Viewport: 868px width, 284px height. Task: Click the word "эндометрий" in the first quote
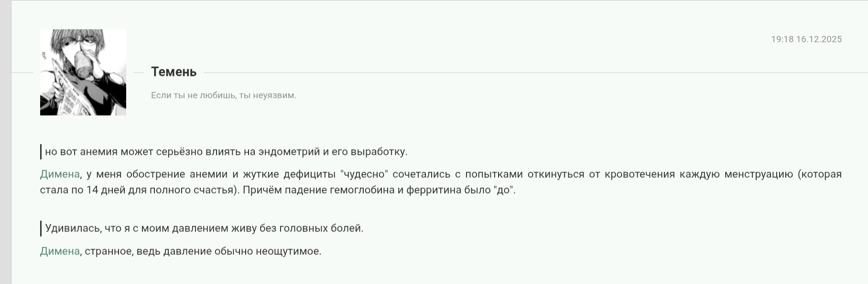pos(289,152)
